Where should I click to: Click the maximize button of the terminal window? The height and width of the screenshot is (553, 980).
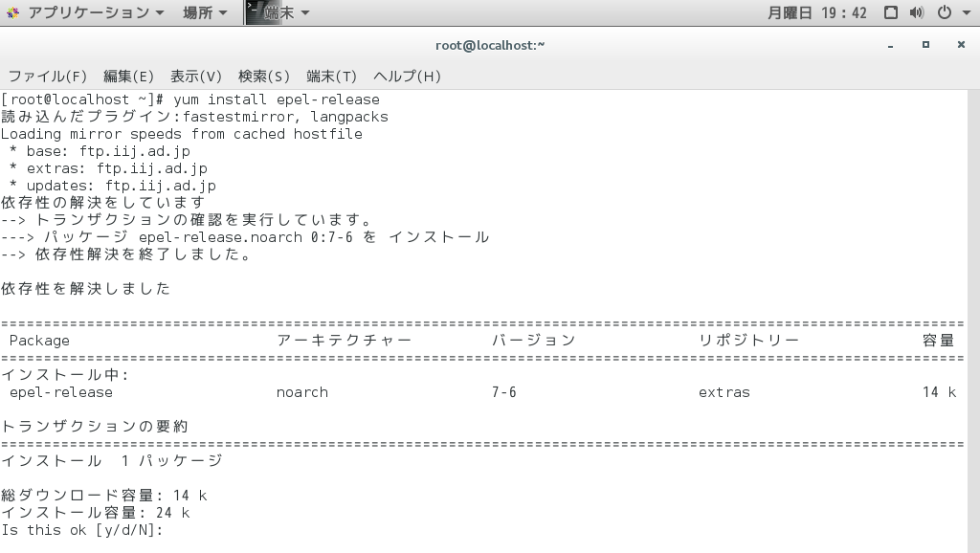pos(926,44)
